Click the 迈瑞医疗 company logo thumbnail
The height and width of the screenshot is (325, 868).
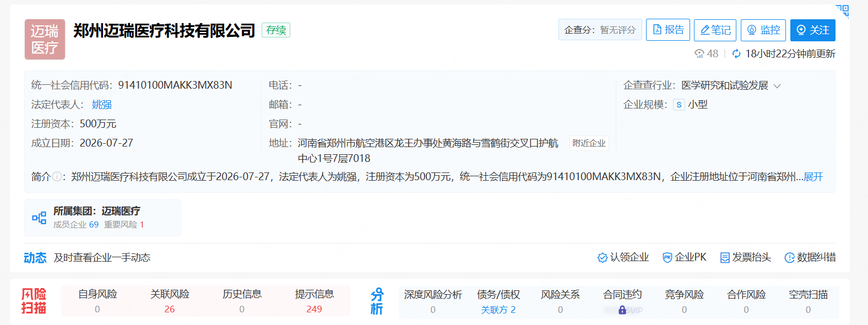[45, 39]
